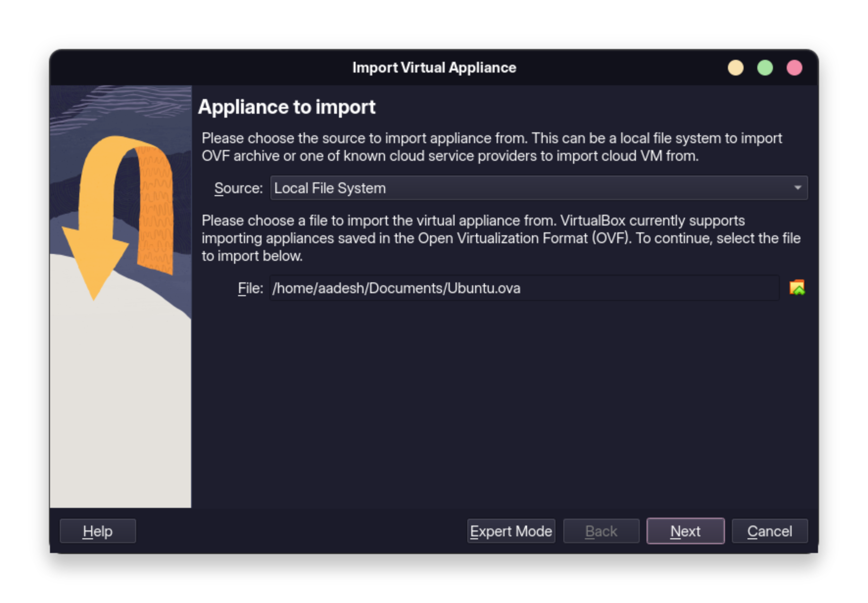Click the File field label
Screen dimensions: 868x603
tap(251, 288)
